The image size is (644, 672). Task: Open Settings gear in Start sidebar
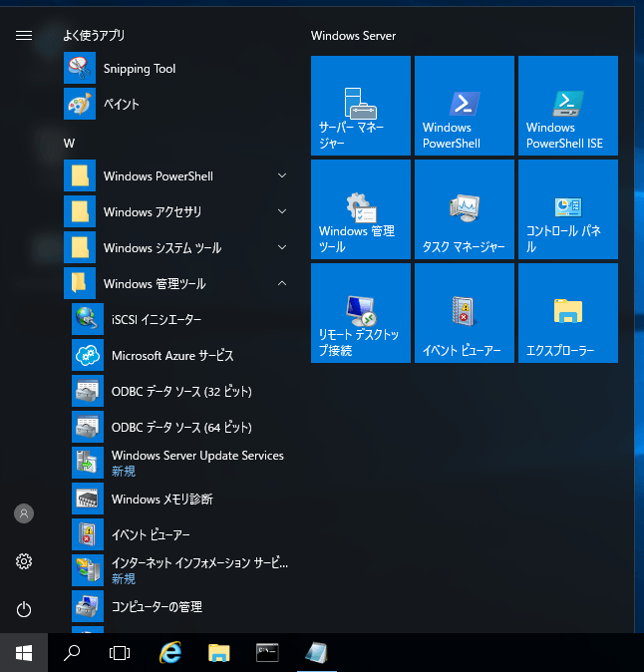[x=24, y=561]
